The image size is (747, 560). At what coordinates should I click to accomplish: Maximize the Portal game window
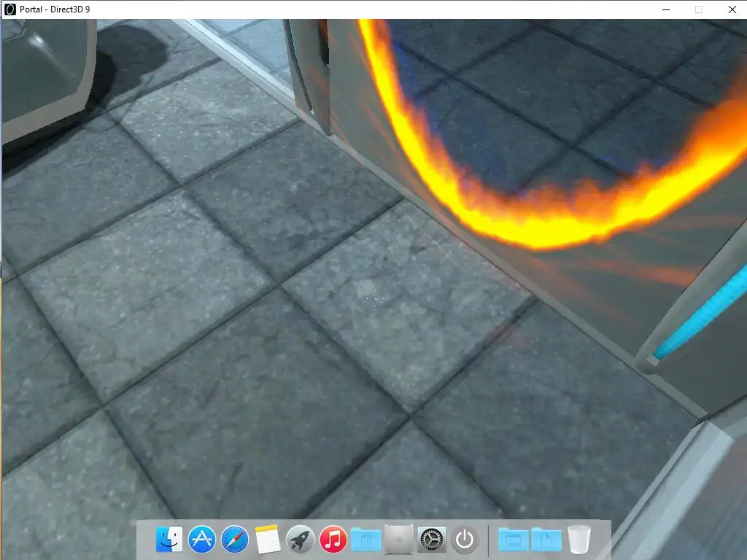pos(699,9)
